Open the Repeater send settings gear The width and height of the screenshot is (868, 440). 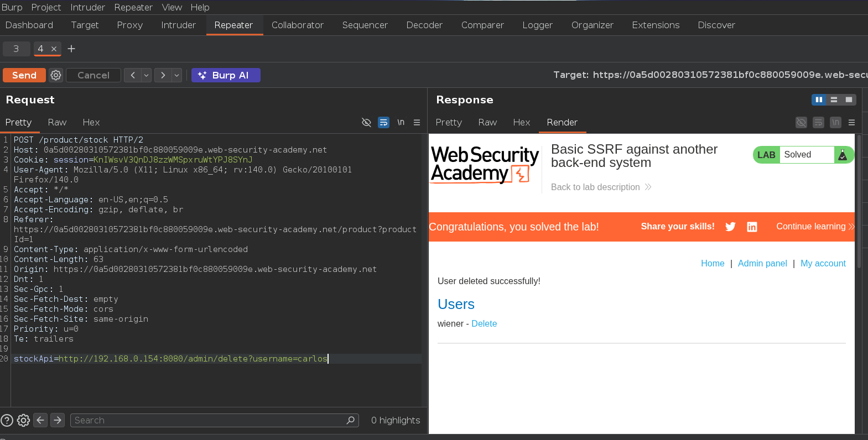(56, 75)
